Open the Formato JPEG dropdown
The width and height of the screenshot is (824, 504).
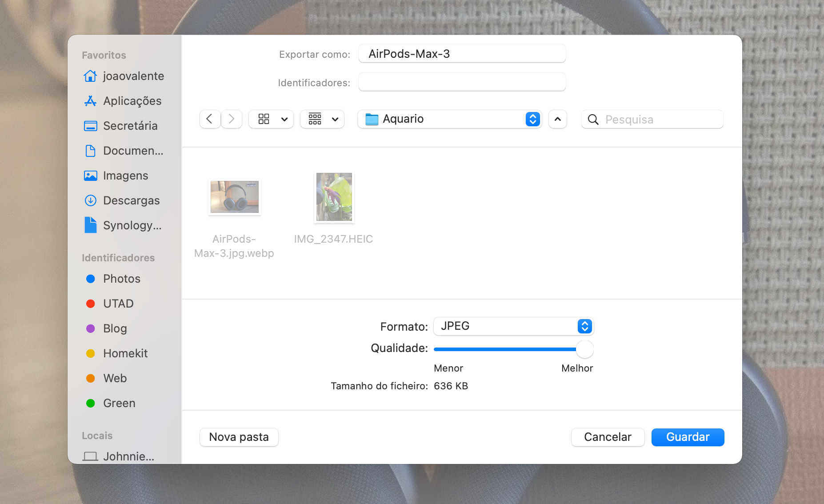click(x=513, y=326)
